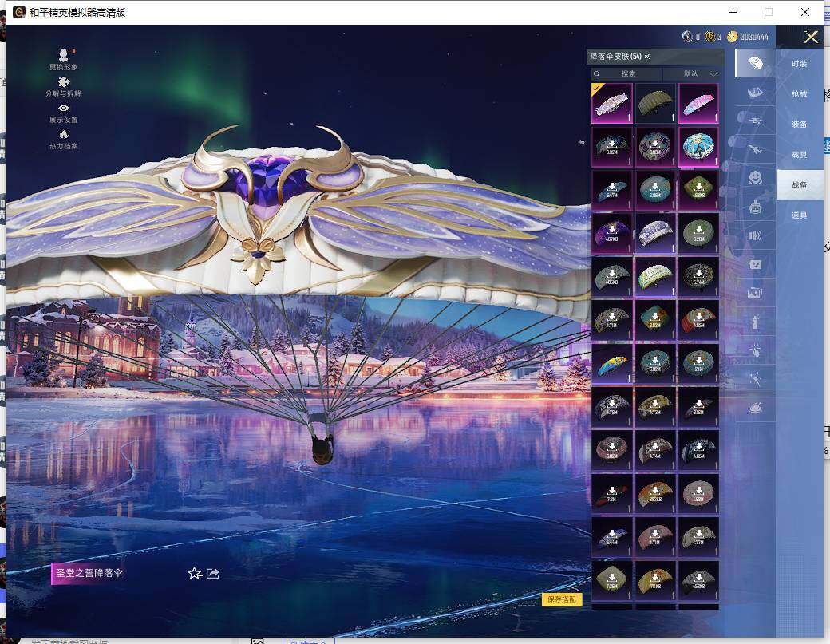
Task: Select the parachute category sidebar icon
Action: 755,63
